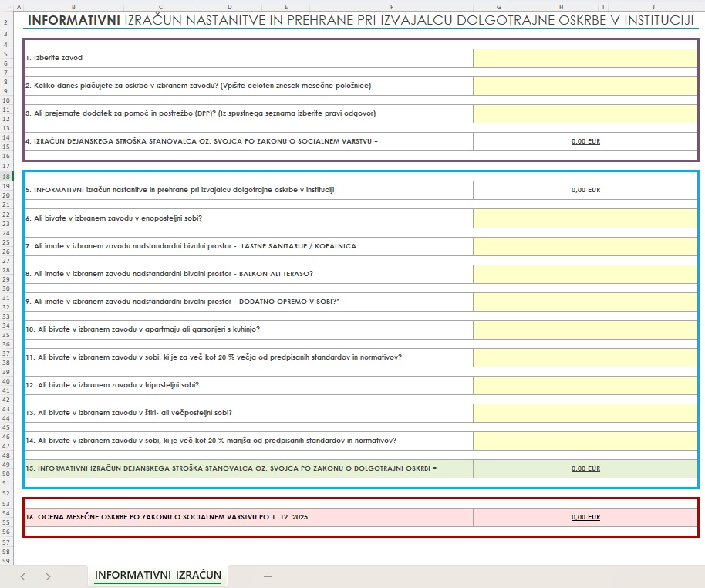Click the underlined 0,00 EUR result in row 4
Image resolution: width=705 pixels, height=588 pixels.
(585, 142)
